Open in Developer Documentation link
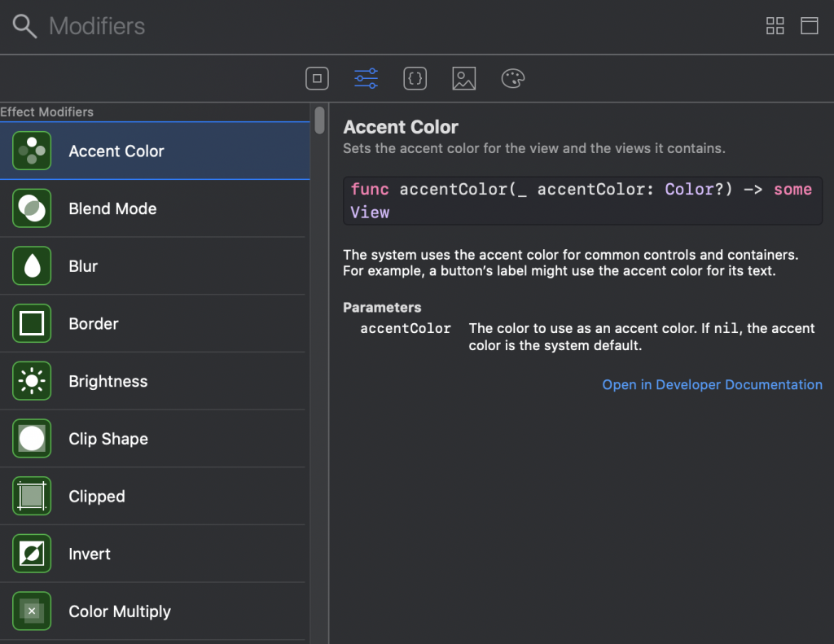The width and height of the screenshot is (834, 644). tap(712, 384)
